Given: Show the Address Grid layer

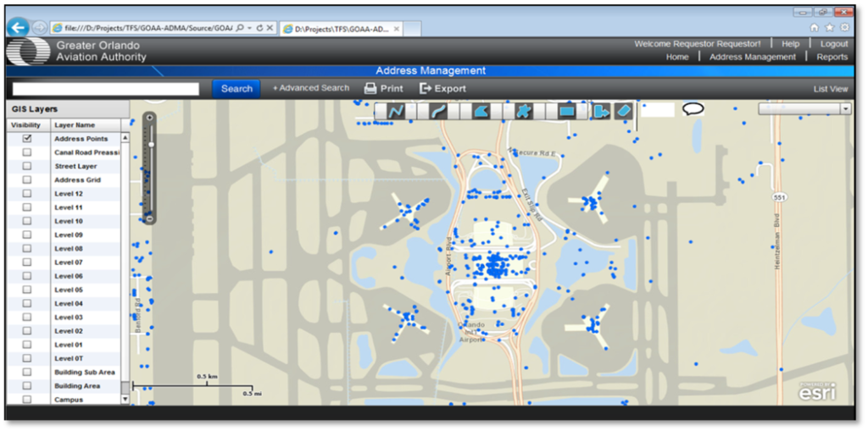Looking at the screenshot, I should [27, 180].
